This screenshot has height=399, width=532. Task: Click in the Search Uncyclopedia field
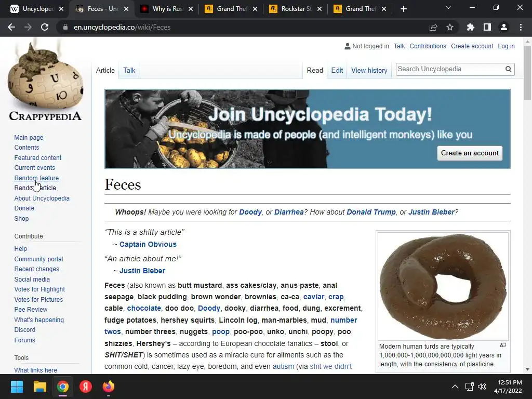[450, 69]
